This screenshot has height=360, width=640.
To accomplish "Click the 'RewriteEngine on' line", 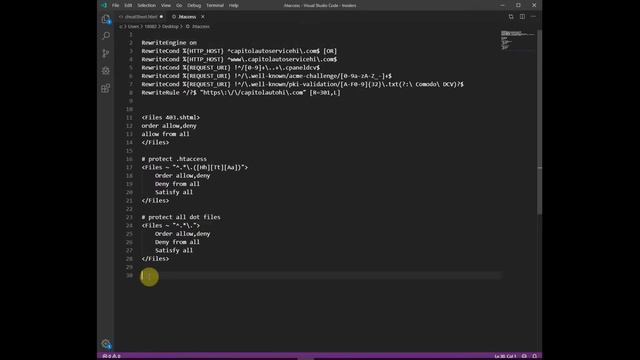I will point(169,42).
